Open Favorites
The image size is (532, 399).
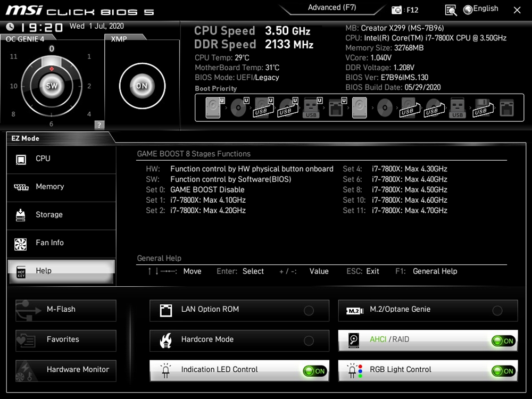pos(66,340)
